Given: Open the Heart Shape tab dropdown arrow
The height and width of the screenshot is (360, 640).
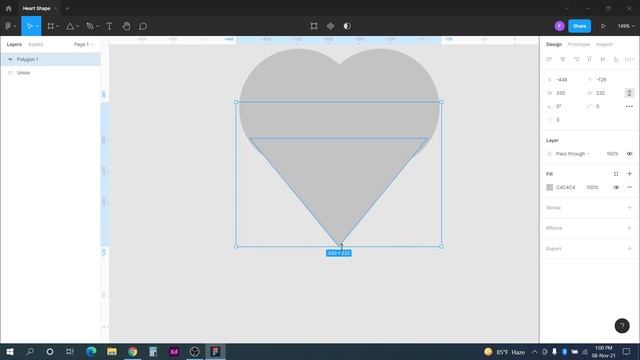Looking at the screenshot, I should point(56,8).
